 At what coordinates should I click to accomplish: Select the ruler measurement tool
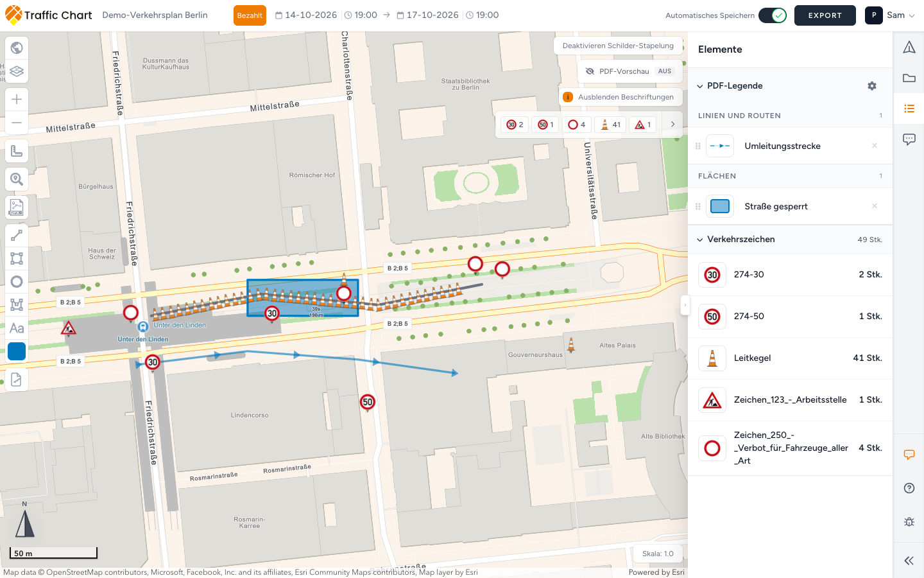[17, 151]
